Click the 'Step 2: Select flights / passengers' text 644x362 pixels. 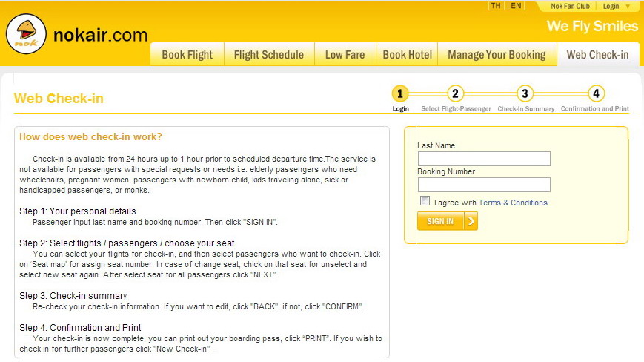(127, 243)
